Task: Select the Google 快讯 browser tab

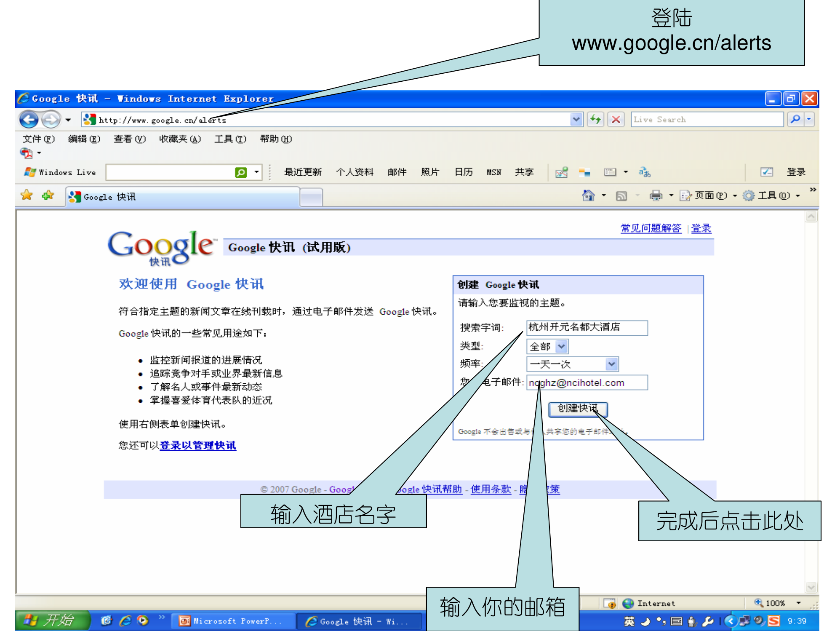Action: [x=182, y=197]
